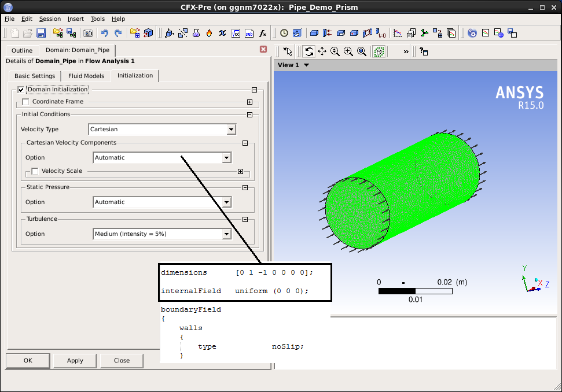Click the Boundary arrows icon in toolbar
The width and height of the screenshot is (562, 392).
pos(327,34)
